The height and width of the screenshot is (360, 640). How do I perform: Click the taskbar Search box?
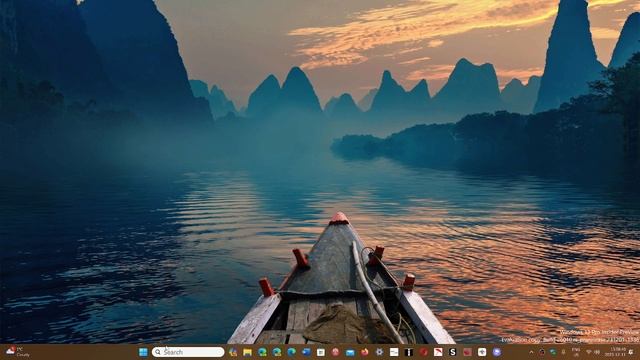[x=188, y=352]
